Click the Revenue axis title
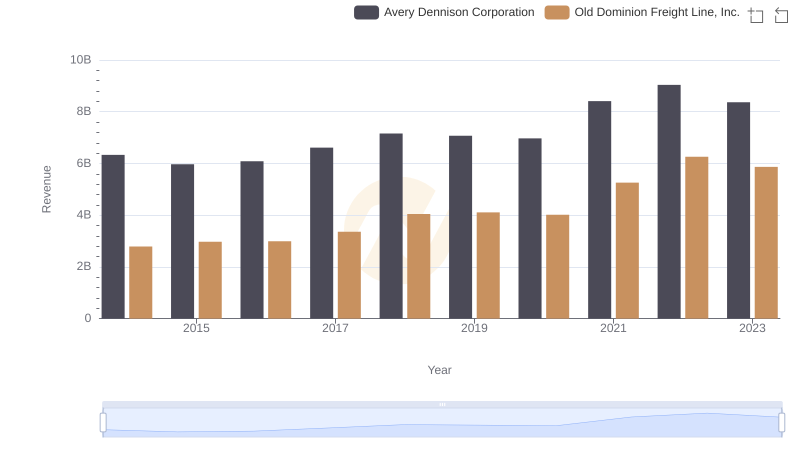This screenshot has height=461, width=800. (x=46, y=189)
